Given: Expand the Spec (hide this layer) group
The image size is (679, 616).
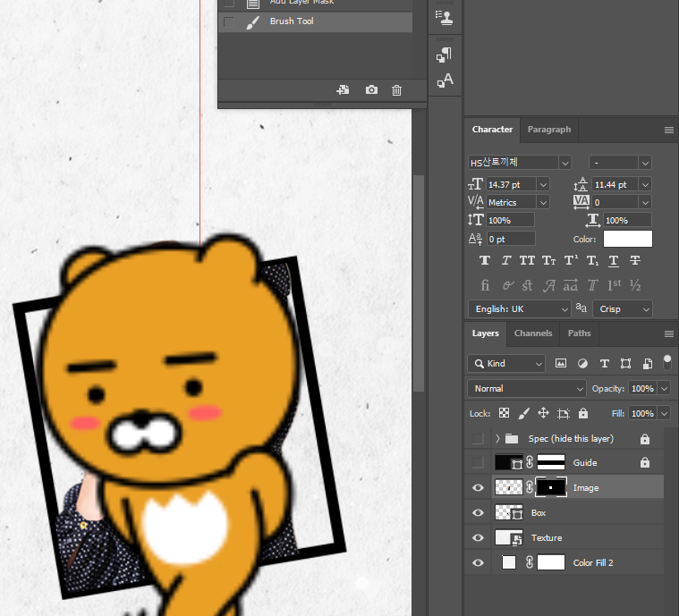Looking at the screenshot, I should [497, 438].
